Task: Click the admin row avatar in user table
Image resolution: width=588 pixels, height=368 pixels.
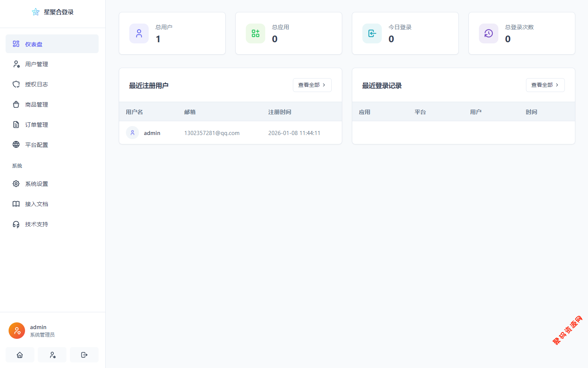Action: (x=132, y=133)
